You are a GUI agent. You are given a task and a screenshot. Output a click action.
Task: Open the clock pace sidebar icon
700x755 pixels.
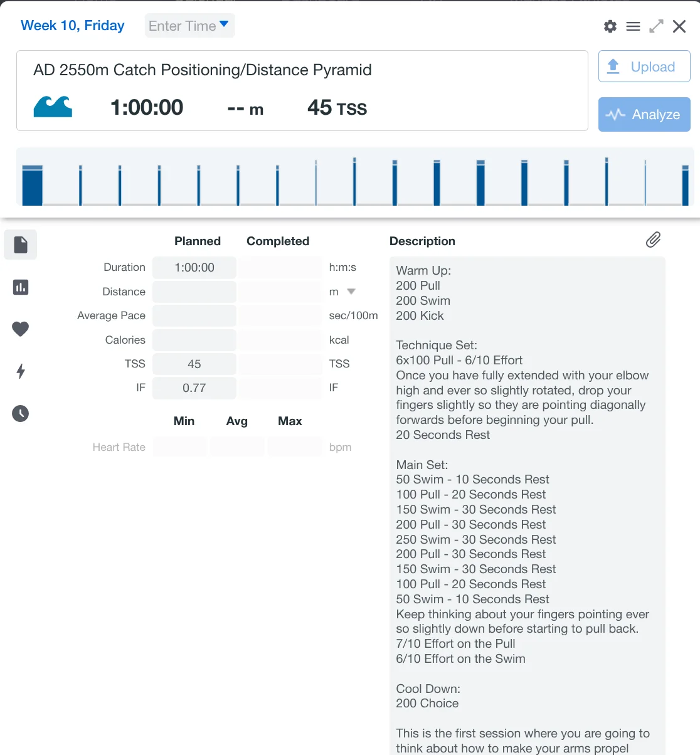tap(21, 413)
